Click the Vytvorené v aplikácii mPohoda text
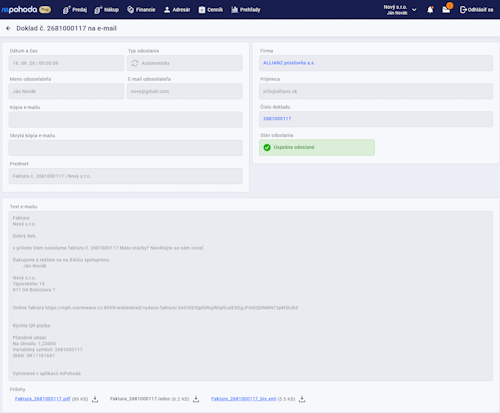The image size is (500, 413). point(47,373)
